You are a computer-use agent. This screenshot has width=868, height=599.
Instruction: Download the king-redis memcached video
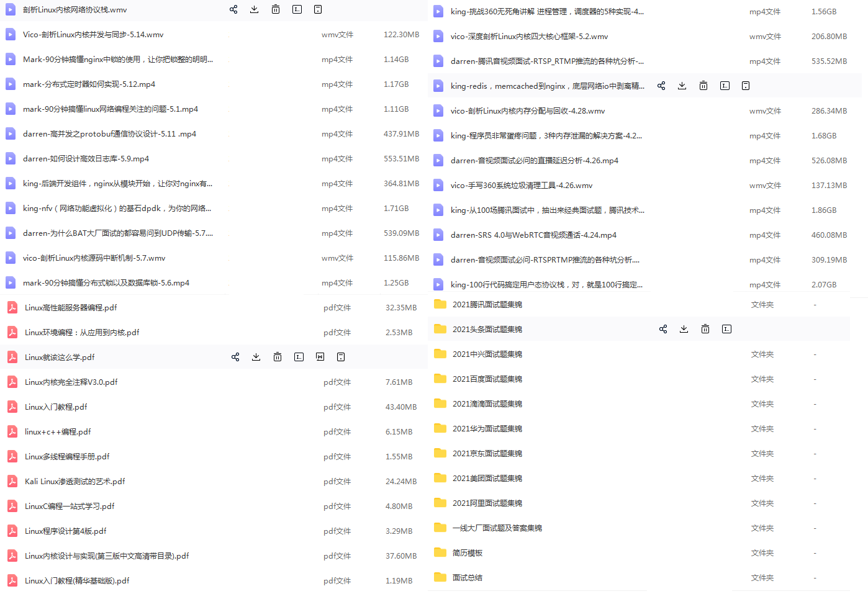[x=682, y=86]
